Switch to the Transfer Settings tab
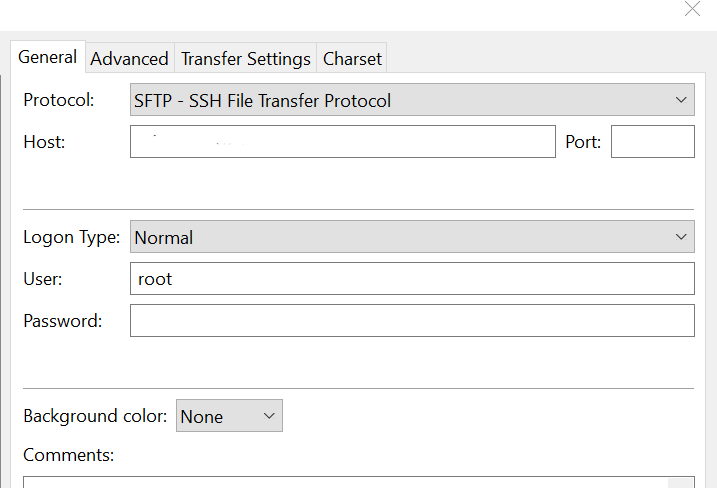The height and width of the screenshot is (488, 717). tap(245, 59)
